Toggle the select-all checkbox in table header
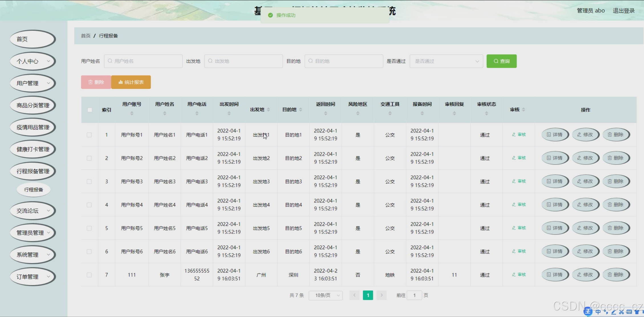This screenshot has width=644, height=317. coord(90,110)
